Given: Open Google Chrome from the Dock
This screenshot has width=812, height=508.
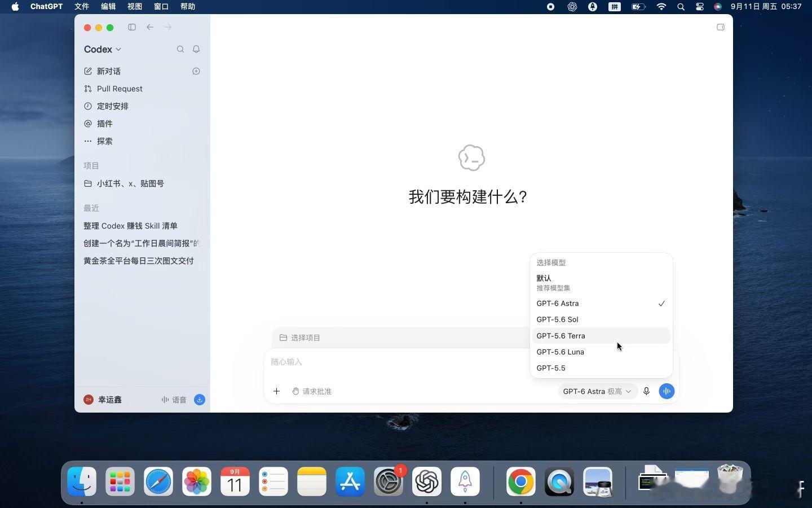Looking at the screenshot, I should [521, 481].
